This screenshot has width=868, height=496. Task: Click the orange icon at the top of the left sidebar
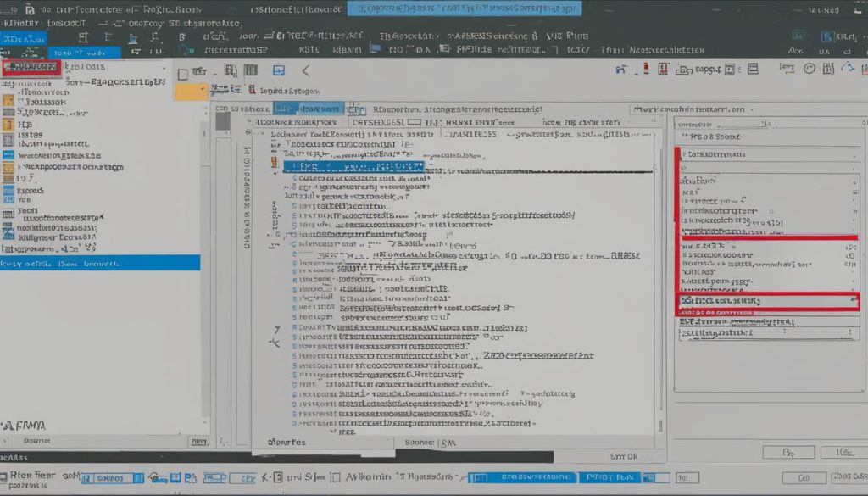click(8, 101)
